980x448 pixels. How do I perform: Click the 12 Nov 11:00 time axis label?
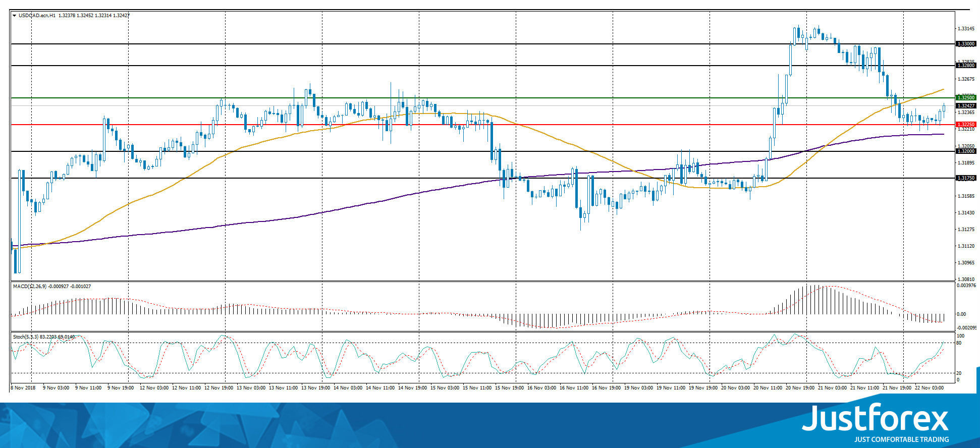(186, 388)
